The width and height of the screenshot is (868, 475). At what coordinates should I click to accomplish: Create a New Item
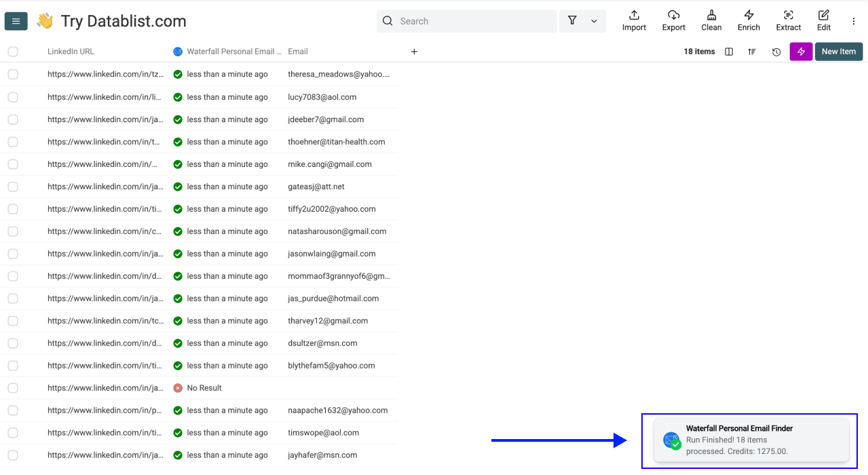pyautogui.click(x=838, y=51)
